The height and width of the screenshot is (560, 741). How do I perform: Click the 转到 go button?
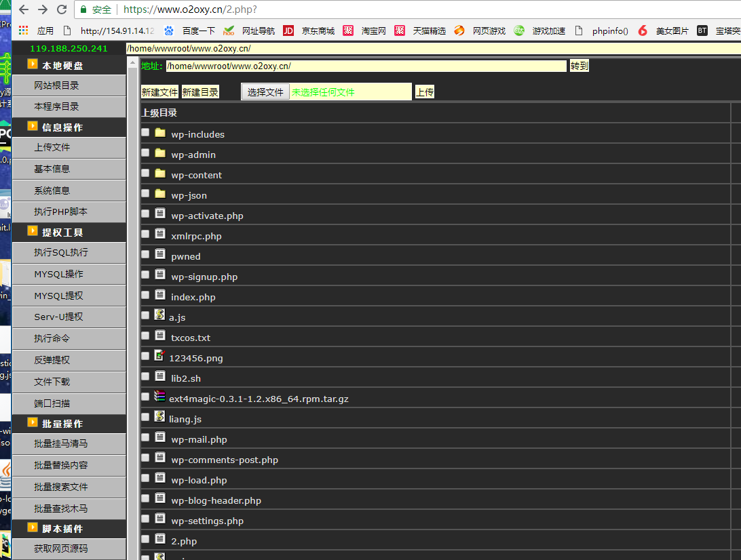pos(579,66)
